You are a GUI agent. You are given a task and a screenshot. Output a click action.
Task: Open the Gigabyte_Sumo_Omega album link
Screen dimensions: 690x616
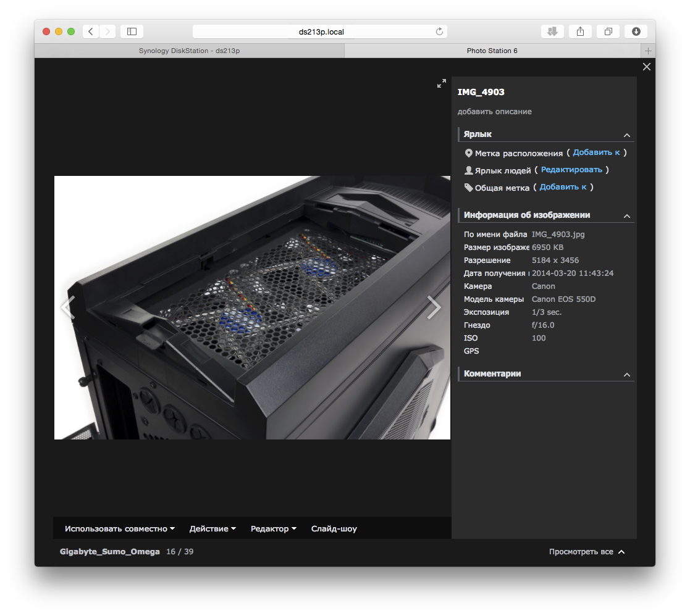pos(109,551)
